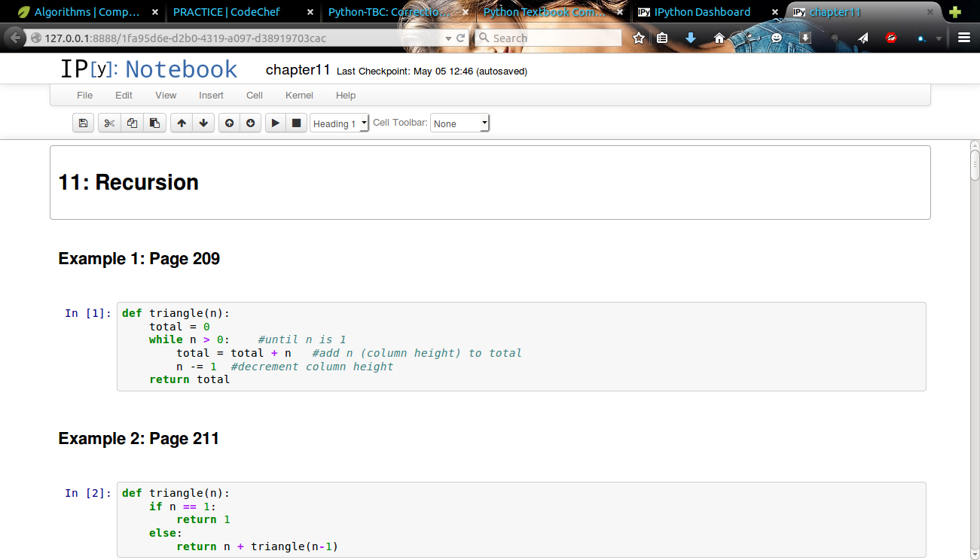Interrupt the kernel using the stop icon
This screenshot has height=560, width=980.
[296, 123]
